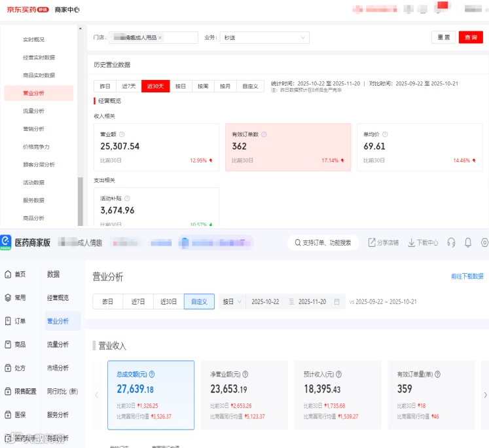
Task: Click the 前往下载数据 link
Action: [467, 276]
